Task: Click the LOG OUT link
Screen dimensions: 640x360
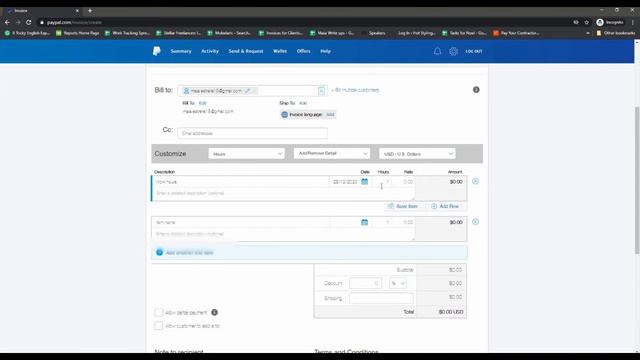Action: (474, 51)
